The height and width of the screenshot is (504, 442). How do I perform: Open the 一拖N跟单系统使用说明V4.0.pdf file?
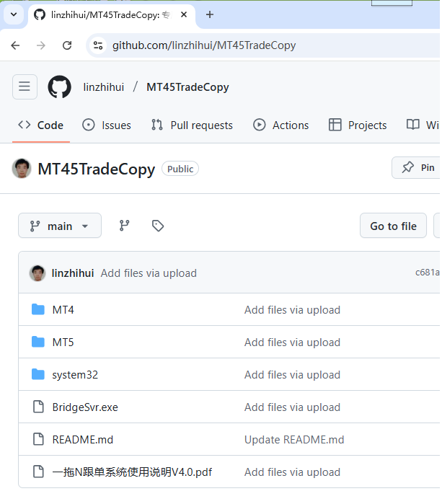click(x=132, y=472)
